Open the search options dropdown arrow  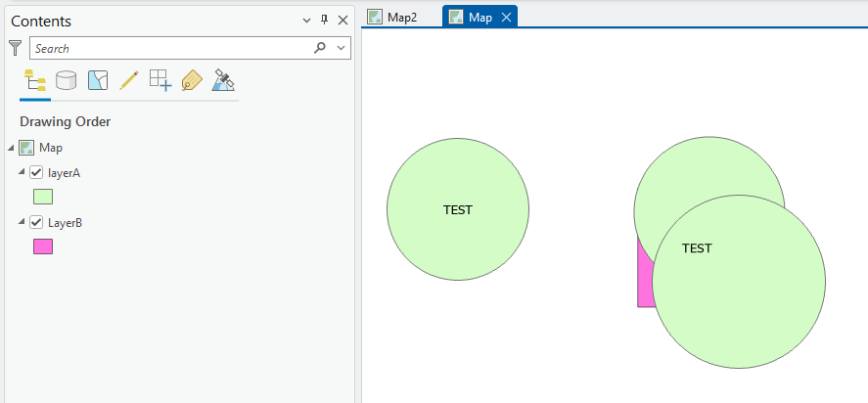(341, 48)
